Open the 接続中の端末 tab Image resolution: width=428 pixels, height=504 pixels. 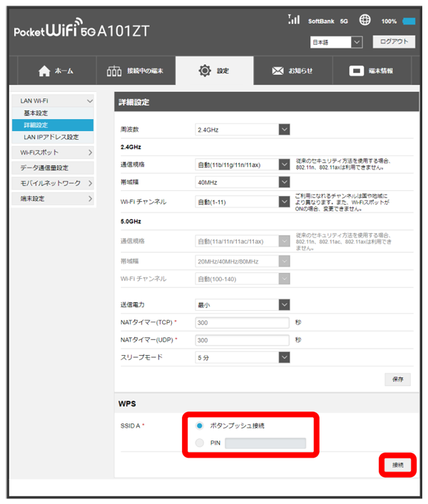click(x=135, y=71)
